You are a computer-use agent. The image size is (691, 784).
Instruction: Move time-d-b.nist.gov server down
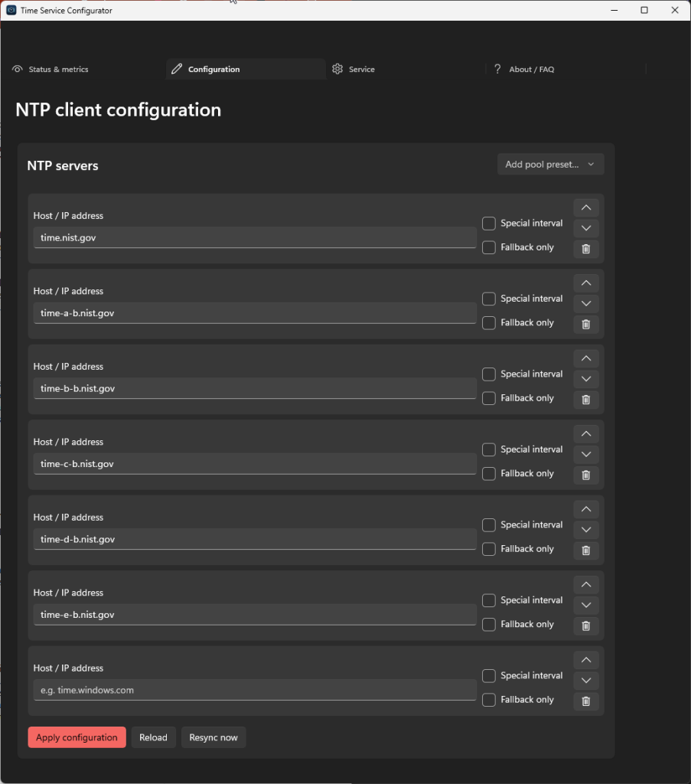[x=586, y=530]
